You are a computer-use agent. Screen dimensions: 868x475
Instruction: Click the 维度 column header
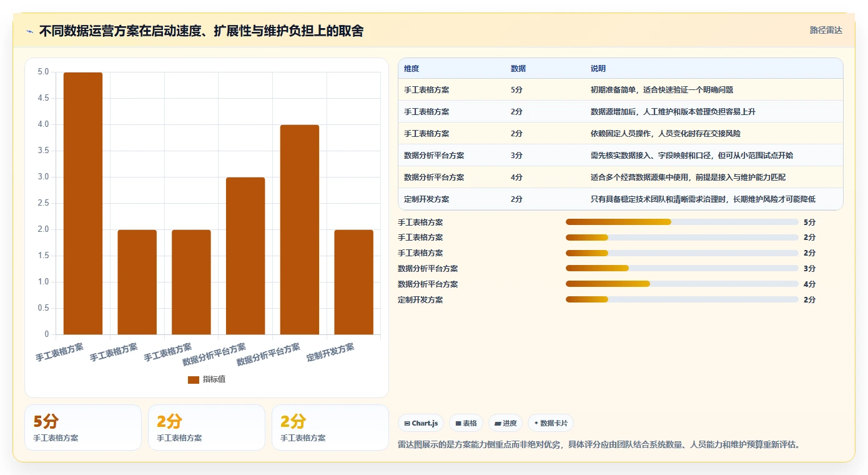[x=412, y=68]
